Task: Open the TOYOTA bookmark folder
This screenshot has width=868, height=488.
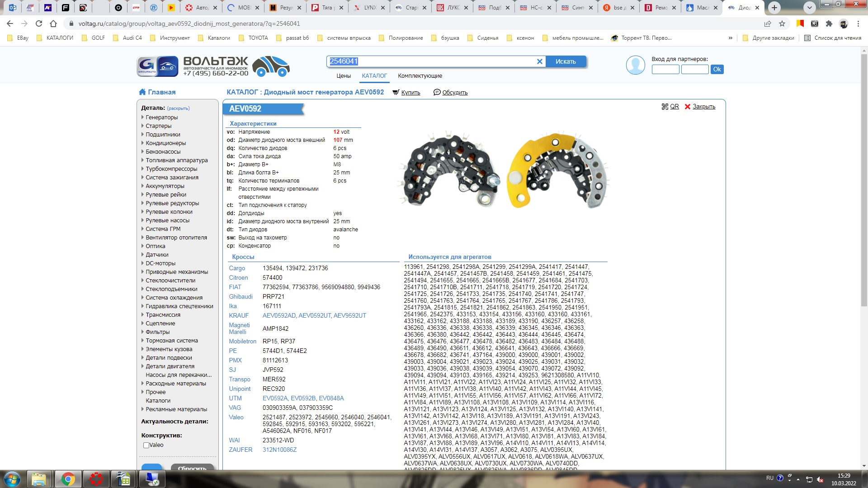Action: (253, 38)
